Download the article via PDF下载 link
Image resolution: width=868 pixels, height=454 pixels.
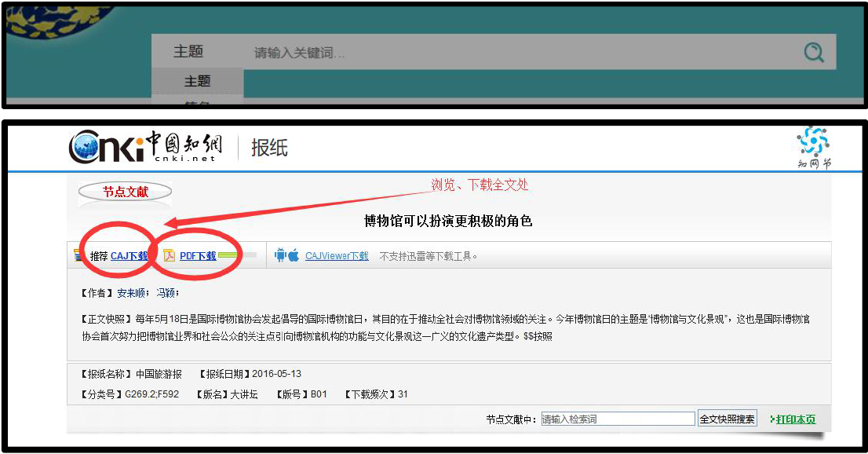198,256
